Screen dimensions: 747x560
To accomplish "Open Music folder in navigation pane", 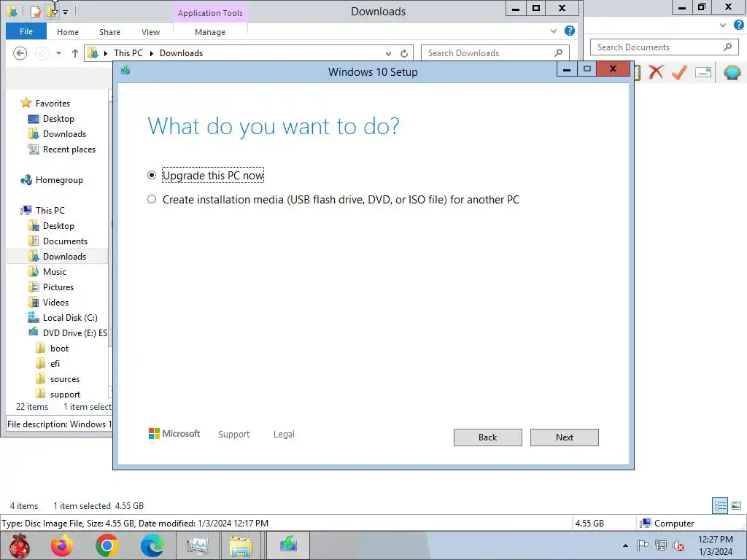I will pyautogui.click(x=54, y=271).
